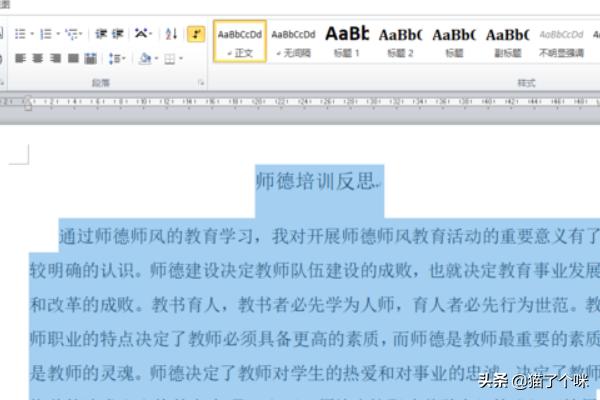Viewport: 600px width, 400px height.
Task: Apply the 无间隔 (No Spacing) style
Action: pyautogui.click(x=293, y=41)
